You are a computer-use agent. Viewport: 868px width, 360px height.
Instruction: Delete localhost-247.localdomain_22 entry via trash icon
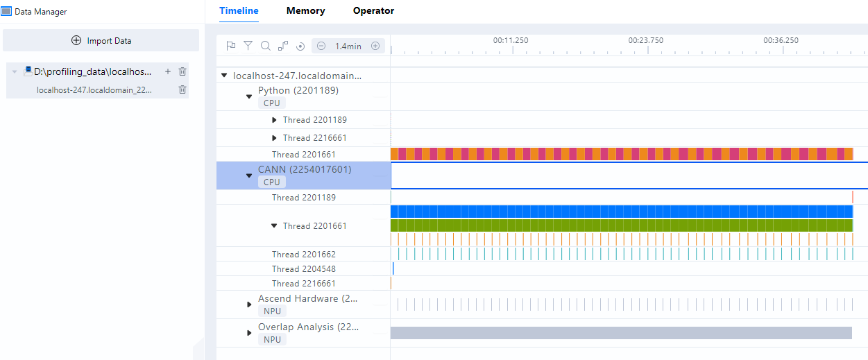pos(182,89)
